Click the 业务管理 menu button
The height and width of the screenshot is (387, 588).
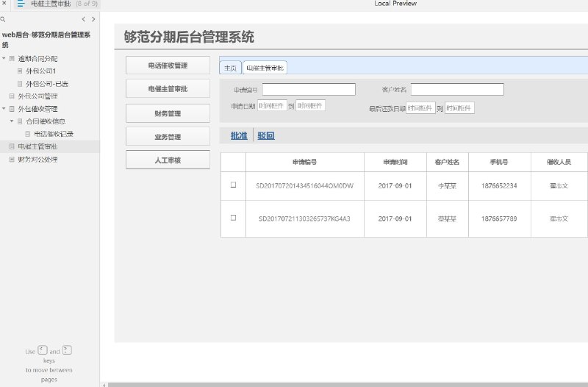(x=168, y=137)
